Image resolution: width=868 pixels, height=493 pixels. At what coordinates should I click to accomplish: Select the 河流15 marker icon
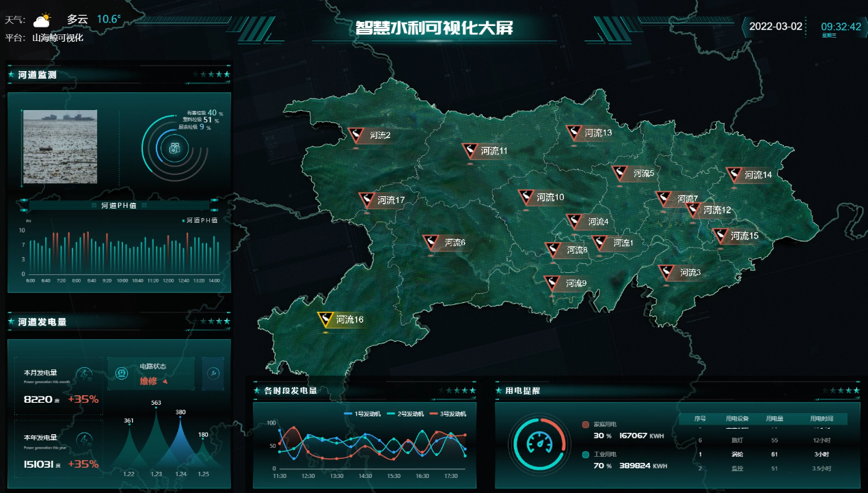click(x=721, y=235)
